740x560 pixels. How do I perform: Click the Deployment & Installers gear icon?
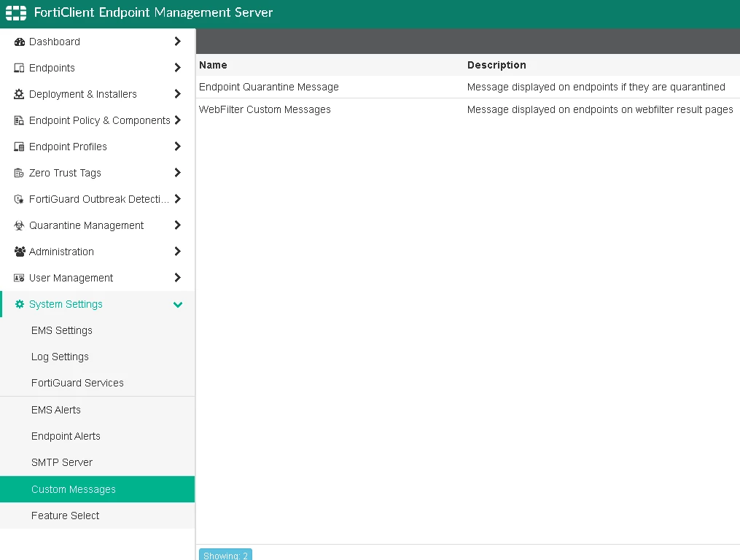pos(19,95)
